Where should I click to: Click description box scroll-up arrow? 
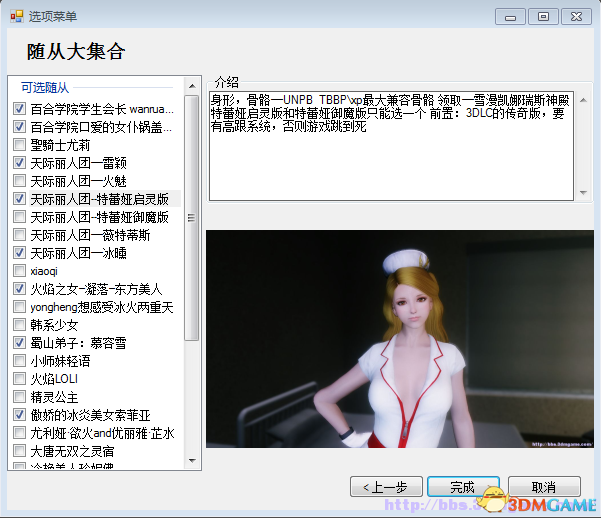tap(583, 100)
